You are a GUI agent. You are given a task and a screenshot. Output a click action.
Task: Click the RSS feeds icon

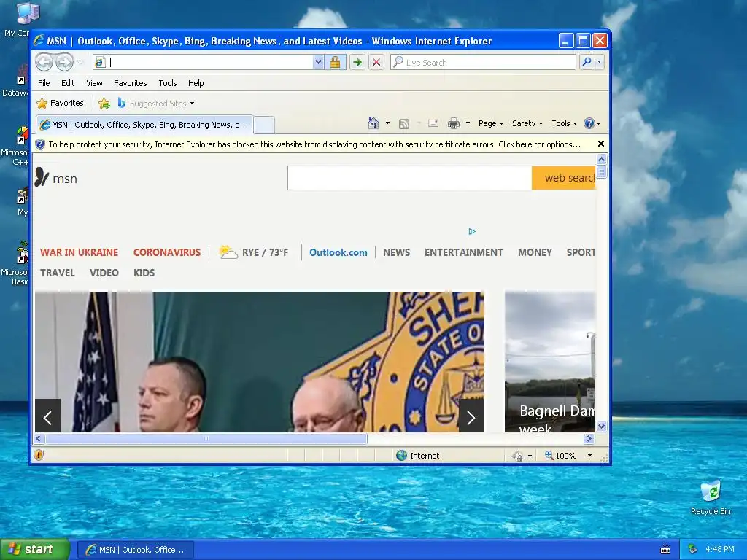point(404,124)
